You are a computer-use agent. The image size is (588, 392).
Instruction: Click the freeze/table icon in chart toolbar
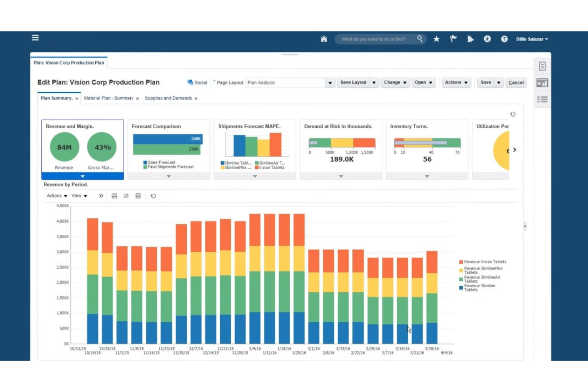click(x=114, y=196)
